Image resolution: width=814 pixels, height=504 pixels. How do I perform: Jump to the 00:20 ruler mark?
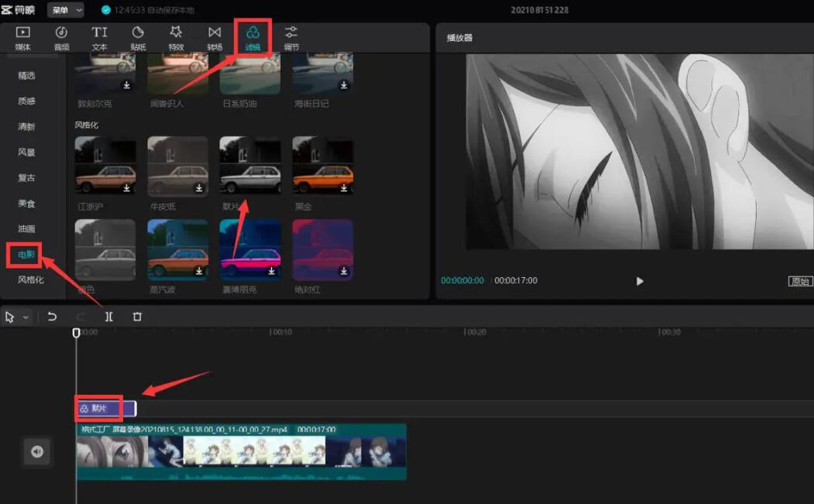point(476,332)
